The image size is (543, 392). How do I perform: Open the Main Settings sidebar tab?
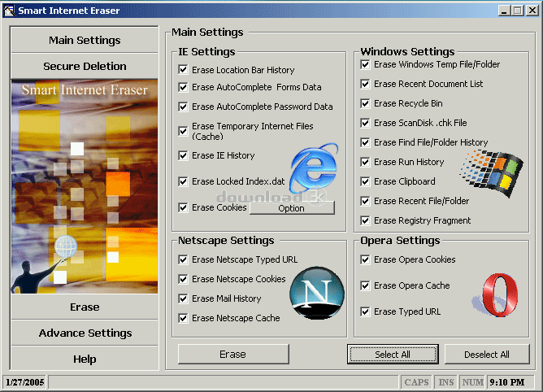click(85, 40)
